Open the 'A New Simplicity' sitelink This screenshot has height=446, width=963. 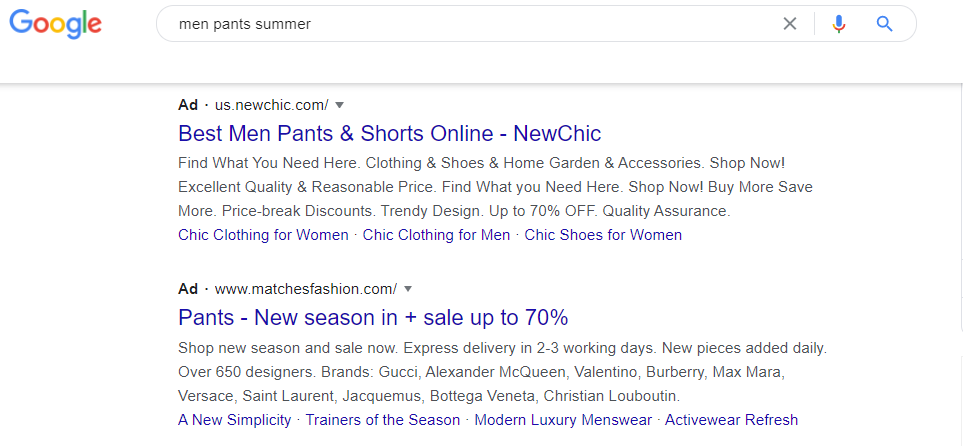[234, 420]
